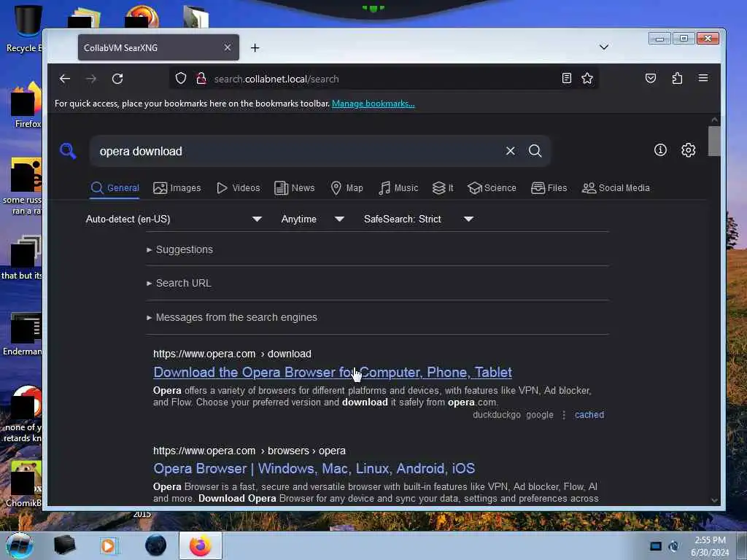Reload the page with the refresh icon
The image size is (747, 560).
tap(117, 79)
